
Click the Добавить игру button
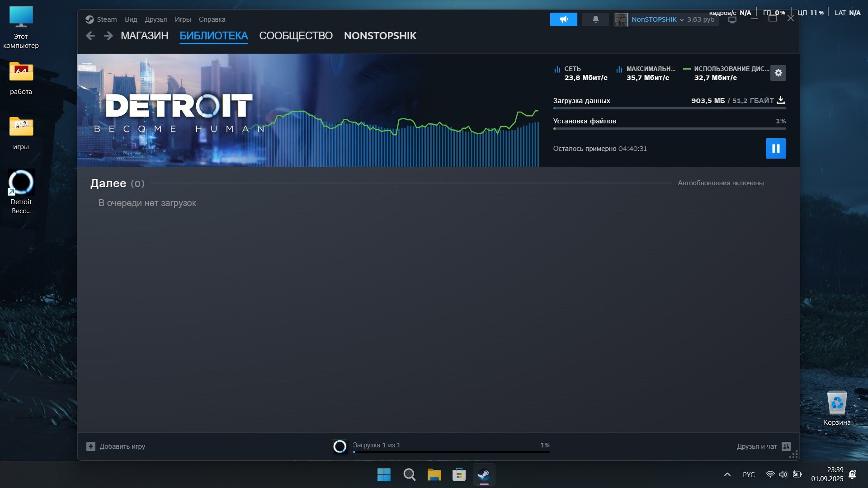(x=116, y=446)
